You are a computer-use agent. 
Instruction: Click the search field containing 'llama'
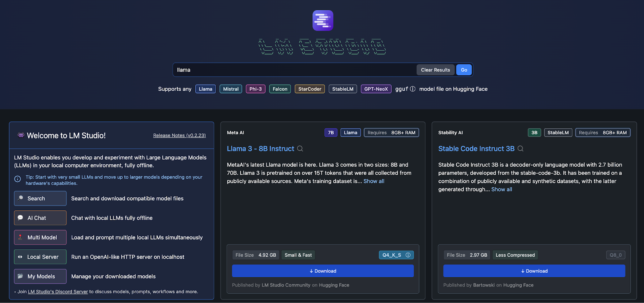[x=295, y=70]
